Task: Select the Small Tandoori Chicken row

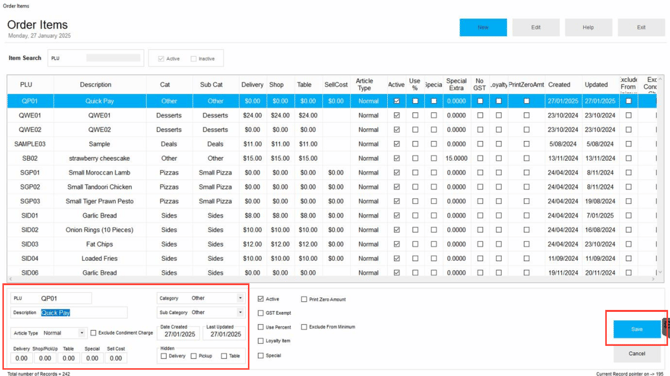Action: pyautogui.click(x=332, y=187)
